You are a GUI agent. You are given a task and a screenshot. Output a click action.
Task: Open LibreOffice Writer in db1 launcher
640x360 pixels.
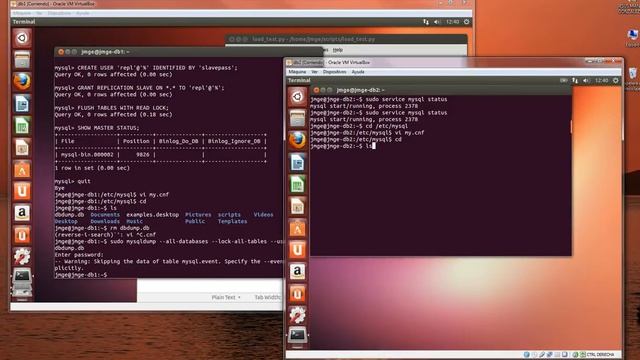coord(22,104)
